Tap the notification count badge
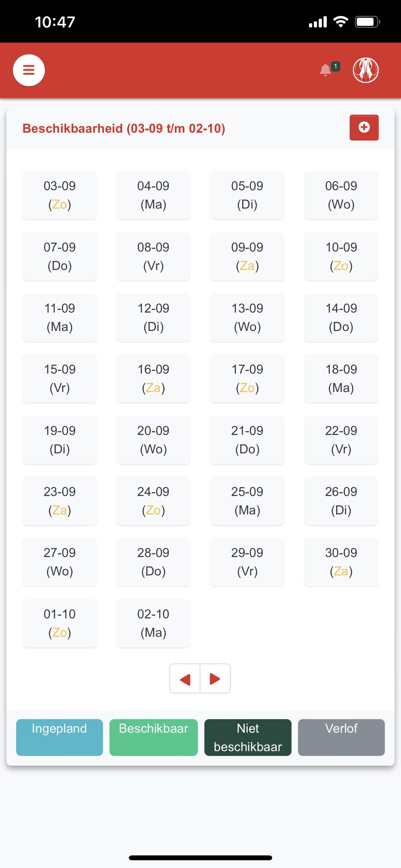 tap(336, 67)
